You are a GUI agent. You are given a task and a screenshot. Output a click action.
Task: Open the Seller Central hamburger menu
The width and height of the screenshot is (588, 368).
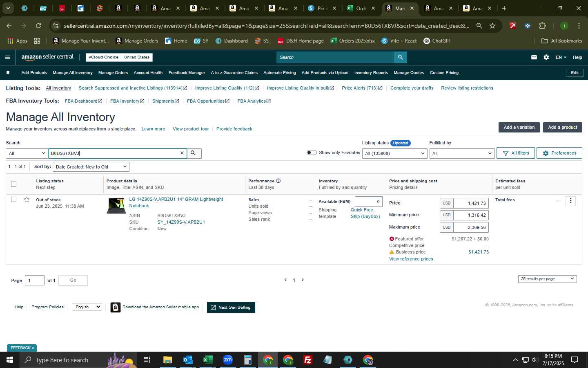(8, 57)
